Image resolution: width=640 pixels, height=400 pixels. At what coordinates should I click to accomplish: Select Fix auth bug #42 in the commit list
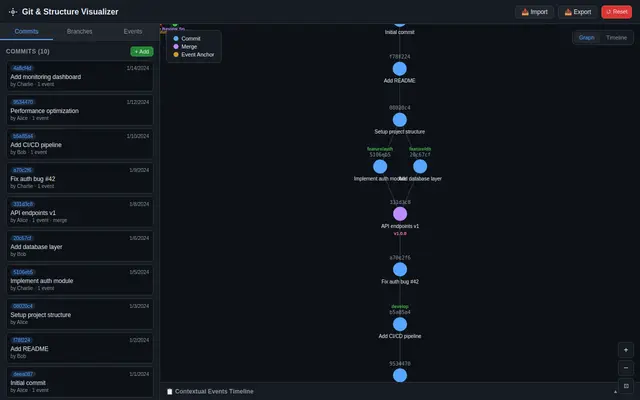point(80,178)
